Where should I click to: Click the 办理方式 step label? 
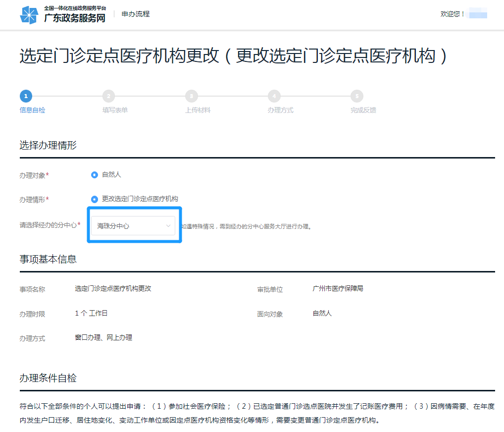[281, 110]
